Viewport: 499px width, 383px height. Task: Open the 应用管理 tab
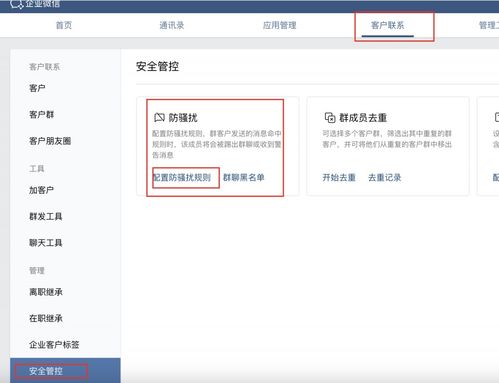(280, 25)
